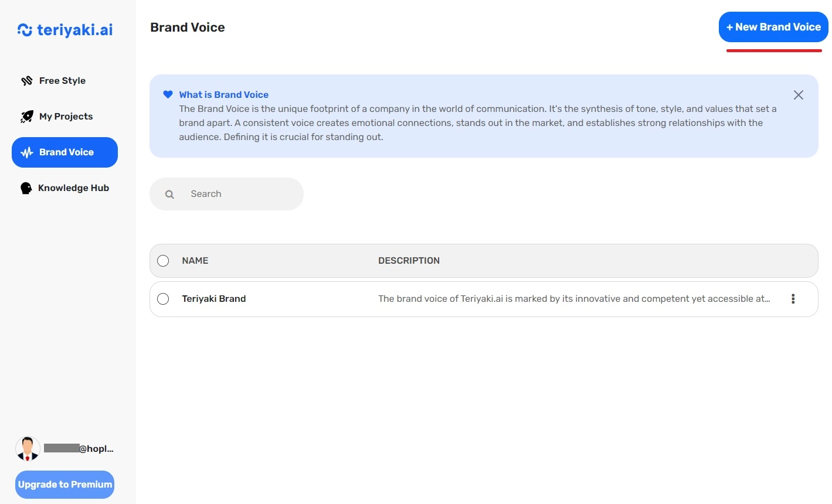
Task: Click the What is Brand Voice heading
Action: click(224, 94)
